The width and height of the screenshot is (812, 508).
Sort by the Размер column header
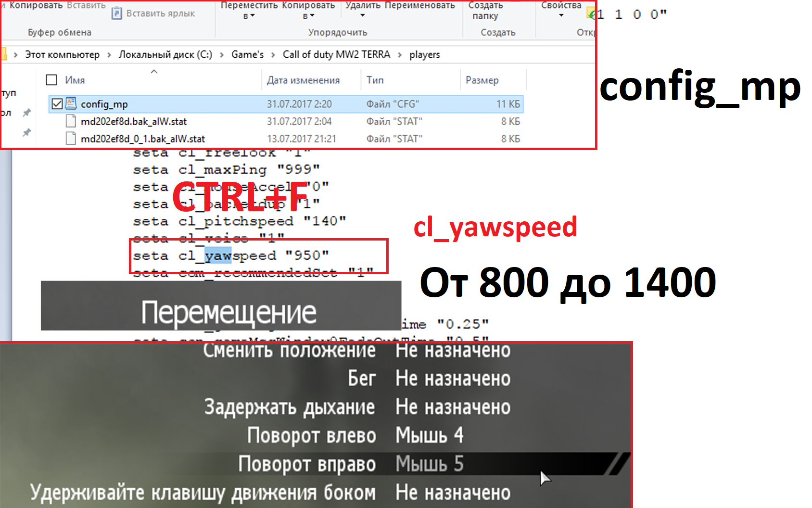pyautogui.click(x=482, y=80)
